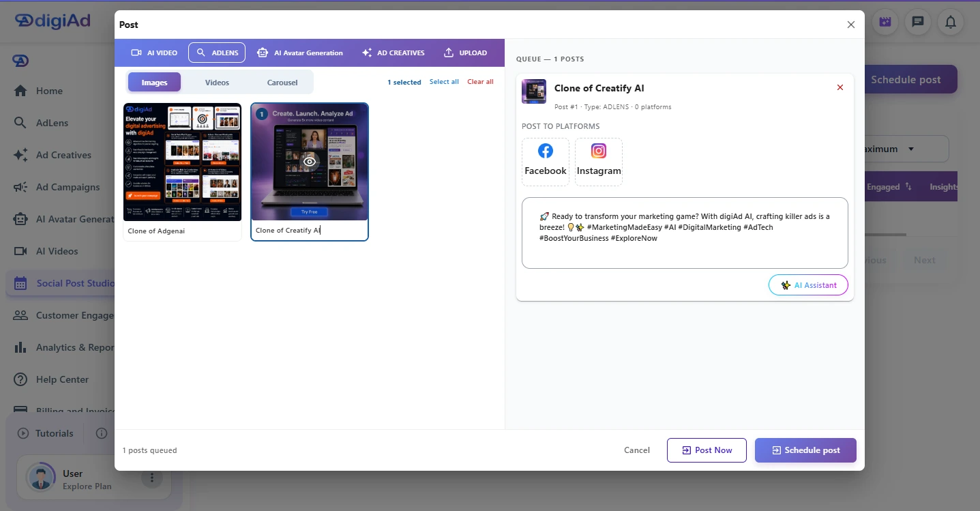
Task: Click the 1 posts queued status text
Action: (150, 450)
